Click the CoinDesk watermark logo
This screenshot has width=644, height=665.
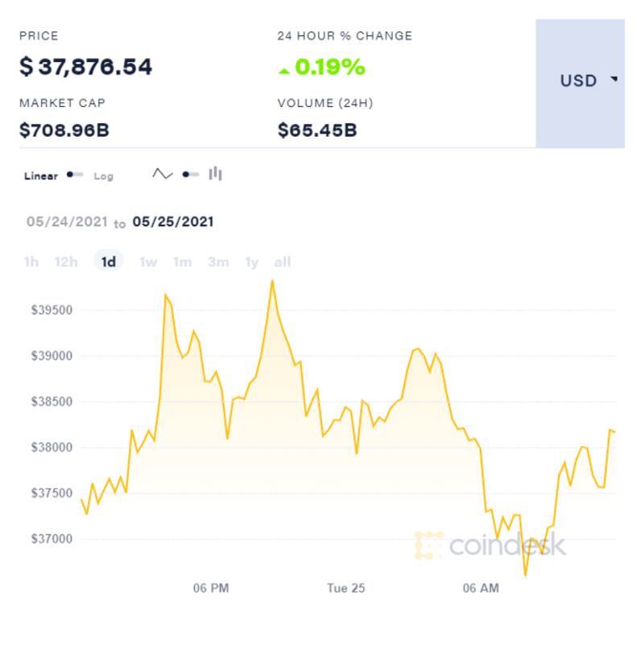point(490,545)
